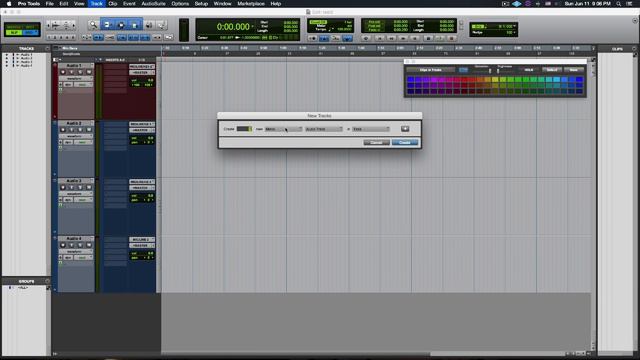This screenshot has width=640, height=360.
Task: Pick bright magenta swatch in color palette
Action: tap(433, 80)
